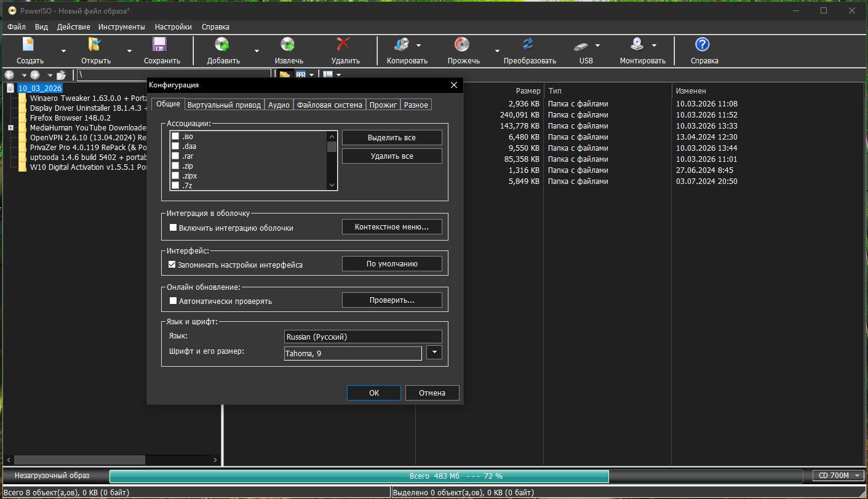The height and width of the screenshot is (499, 868).
Task: Click the Extract toolbar icon
Action: (288, 44)
